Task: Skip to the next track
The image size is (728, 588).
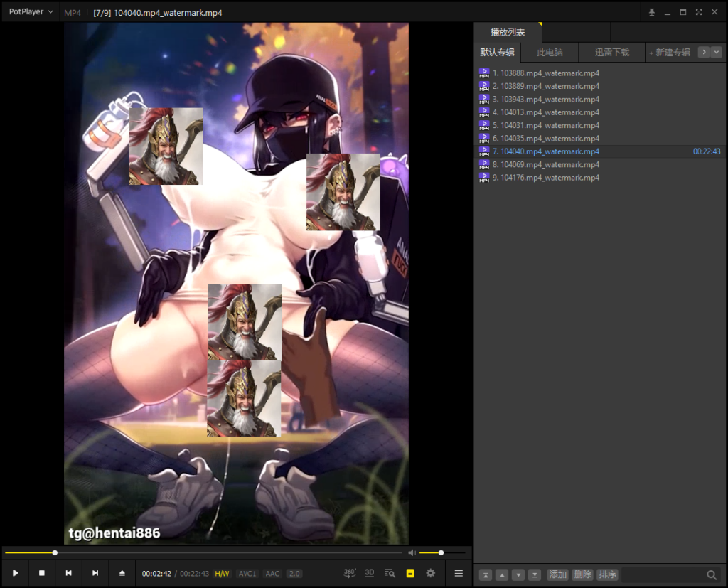Action: (95, 573)
